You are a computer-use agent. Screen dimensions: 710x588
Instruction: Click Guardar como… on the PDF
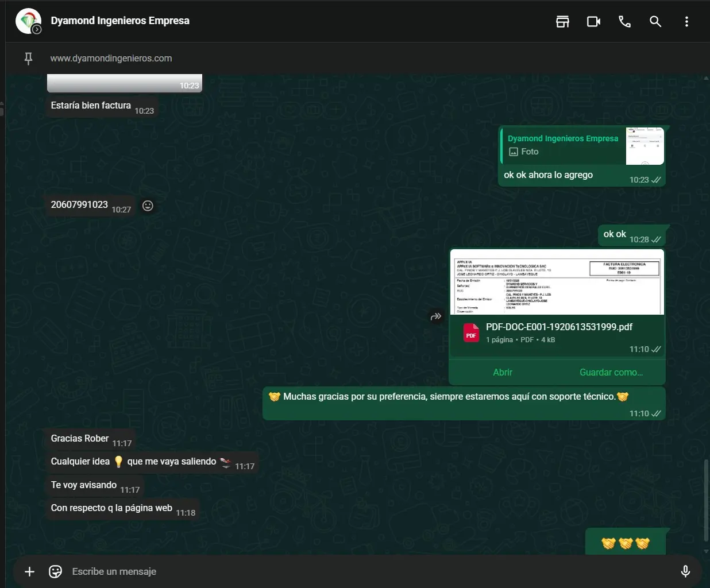[x=611, y=372]
